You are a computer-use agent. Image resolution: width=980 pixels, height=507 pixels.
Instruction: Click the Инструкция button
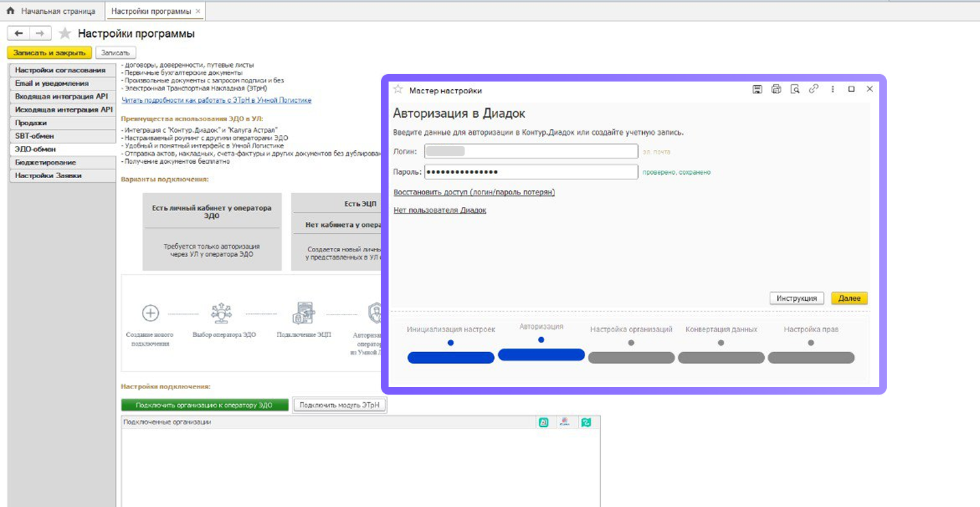click(796, 298)
